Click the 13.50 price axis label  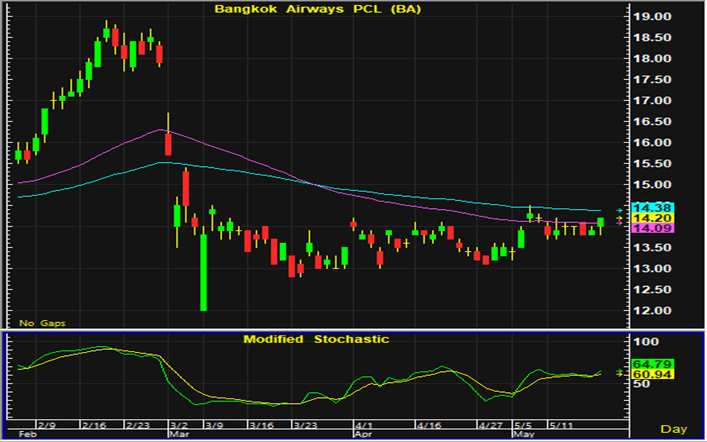(652, 248)
